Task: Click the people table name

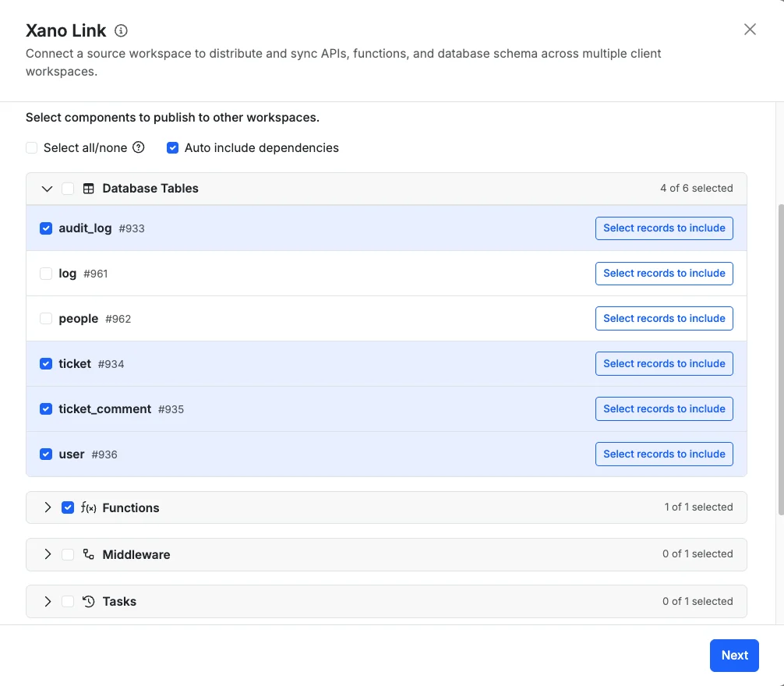Action: pyautogui.click(x=79, y=319)
